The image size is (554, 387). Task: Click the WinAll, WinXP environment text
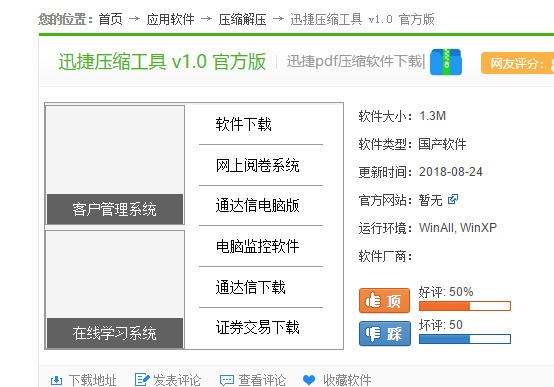458,228
